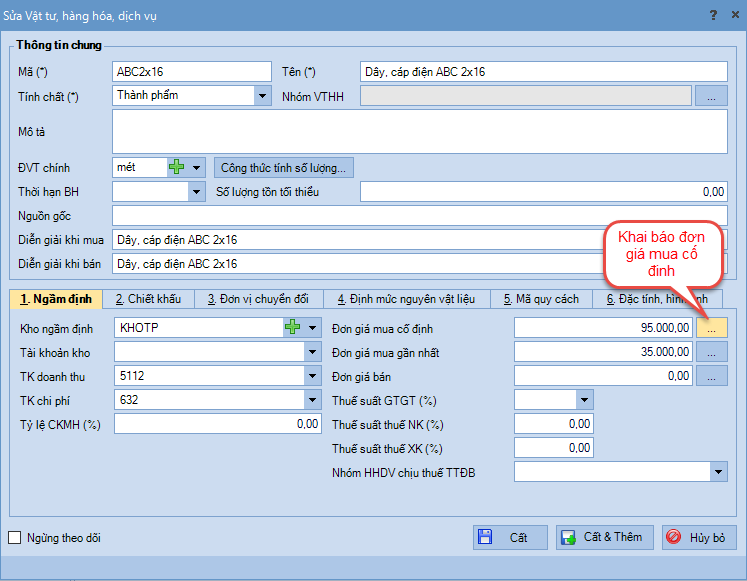This screenshot has height=581, width=747.
Task: Click the Tỷ lệ CKMH (%) field
Action: coord(218,423)
